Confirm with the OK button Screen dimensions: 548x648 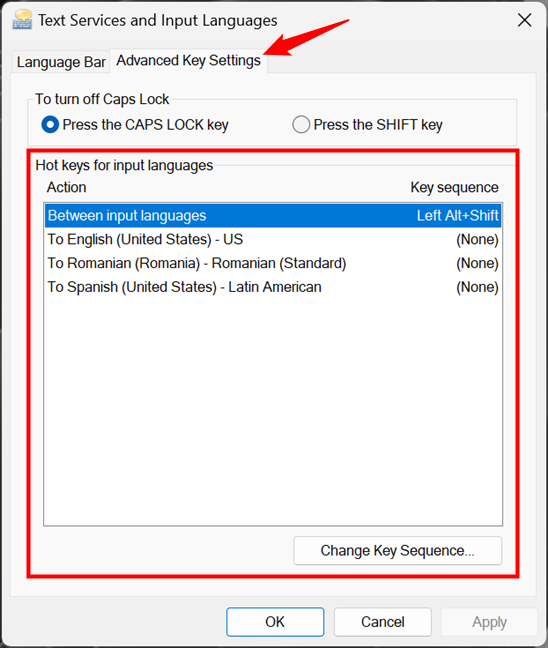coord(275,622)
